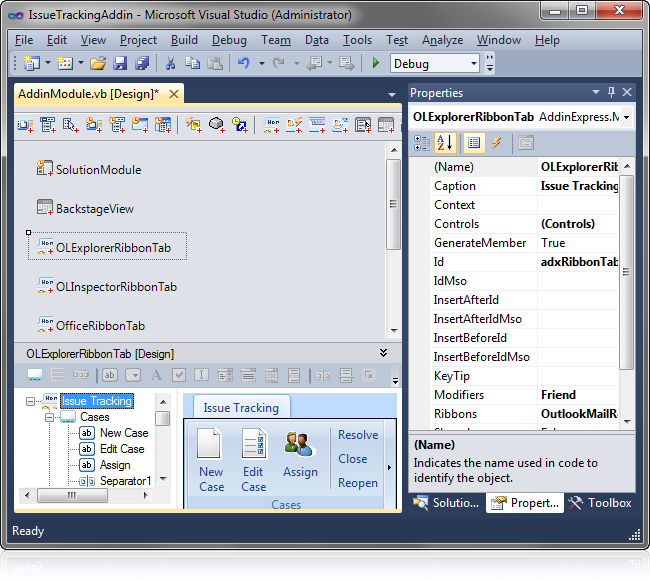This screenshot has width=650, height=580.
Task: Click the Properties panel vertical scrollbar
Action: (627, 272)
